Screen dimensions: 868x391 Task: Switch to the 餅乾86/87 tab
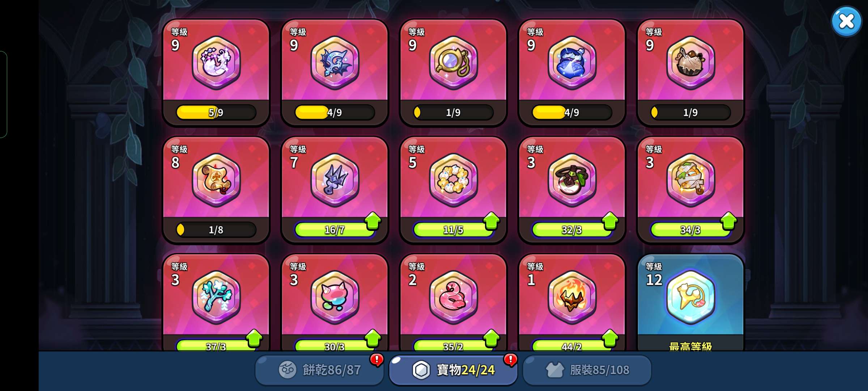coord(319,370)
